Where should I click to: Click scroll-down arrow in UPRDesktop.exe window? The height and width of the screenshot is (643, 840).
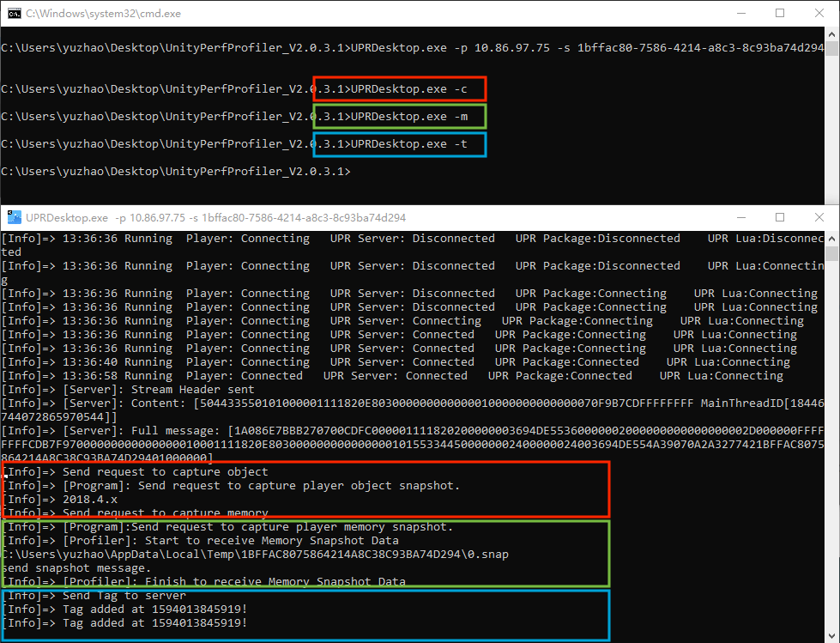point(832,635)
